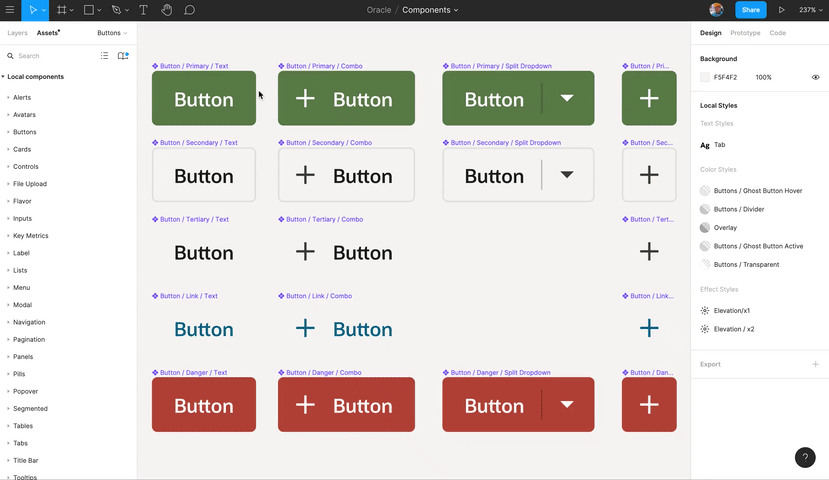Screen dimensions: 829x480
Task: Open the hamburger main menu
Action: click(x=10, y=10)
